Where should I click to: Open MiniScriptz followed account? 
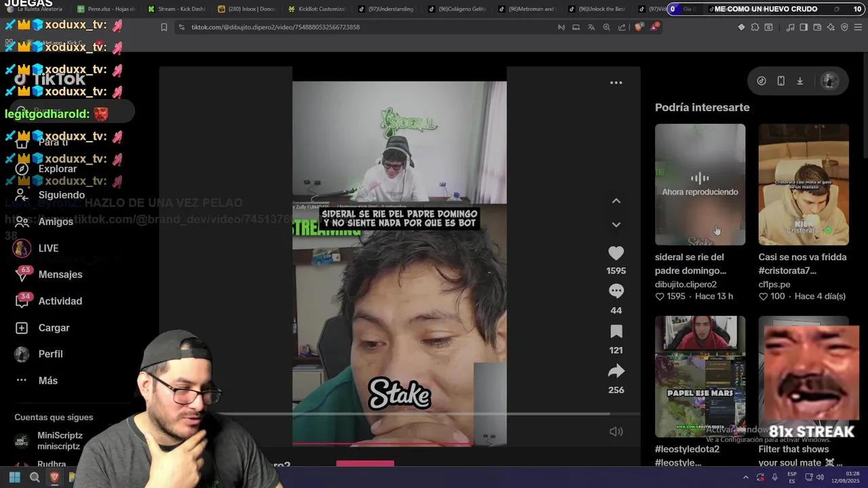[49, 441]
